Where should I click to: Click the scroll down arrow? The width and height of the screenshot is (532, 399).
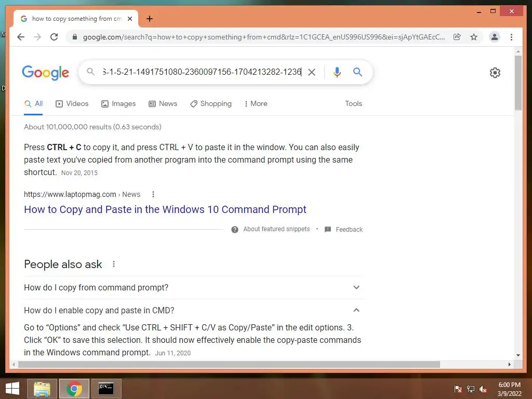518,355
